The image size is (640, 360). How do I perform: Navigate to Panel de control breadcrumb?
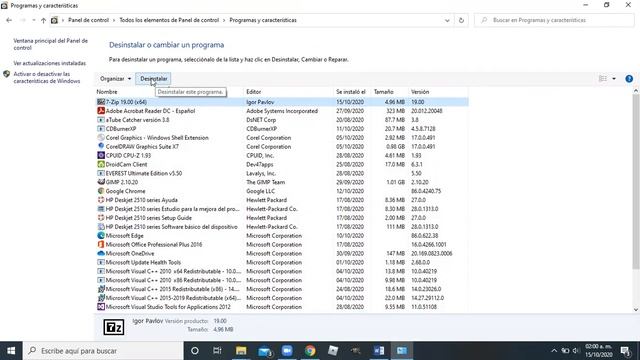(88, 20)
